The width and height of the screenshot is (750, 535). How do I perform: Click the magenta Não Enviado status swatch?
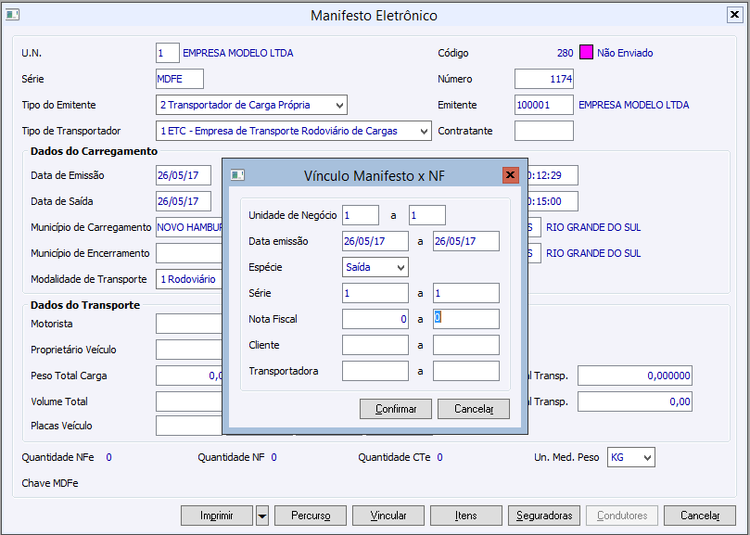click(586, 53)
